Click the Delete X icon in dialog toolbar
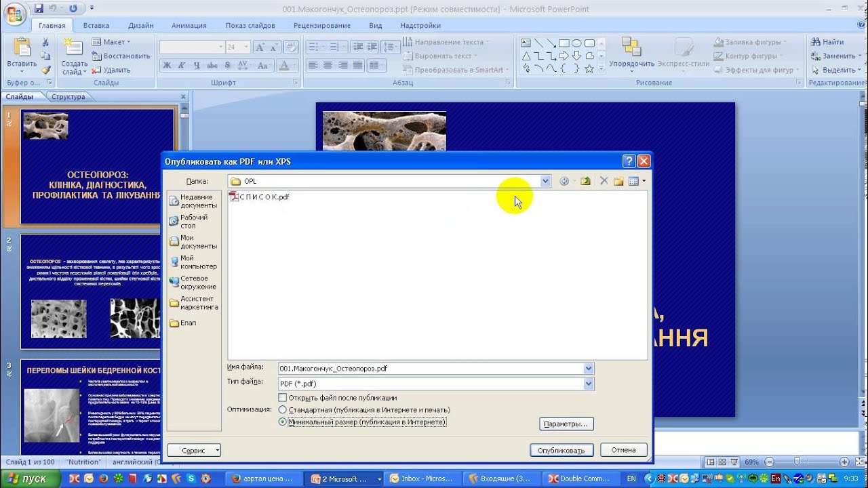868x488 pixels. 604,181
